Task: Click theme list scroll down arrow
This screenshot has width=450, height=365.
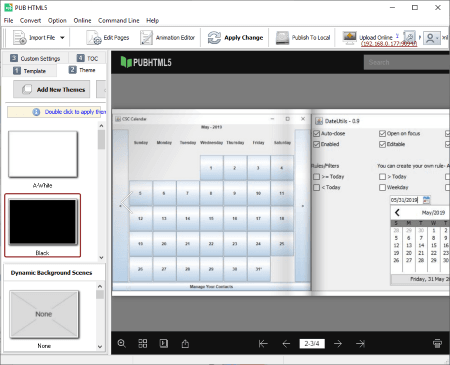Action: click(x=101, y=258)
